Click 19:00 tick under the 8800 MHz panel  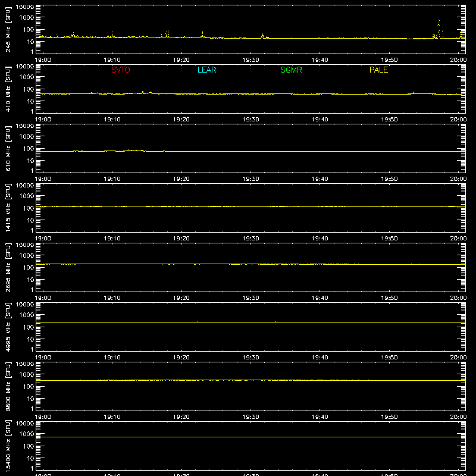coord(43,417)
